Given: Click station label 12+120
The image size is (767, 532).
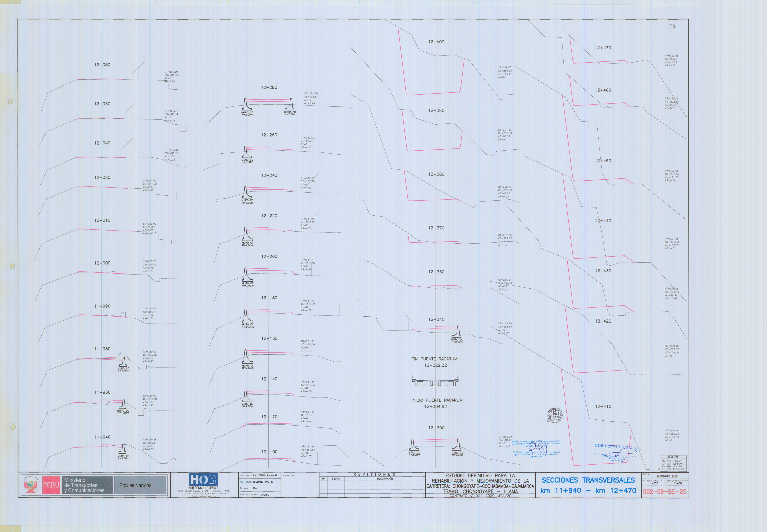Looking at the screenshot, I should coord(269,417).
